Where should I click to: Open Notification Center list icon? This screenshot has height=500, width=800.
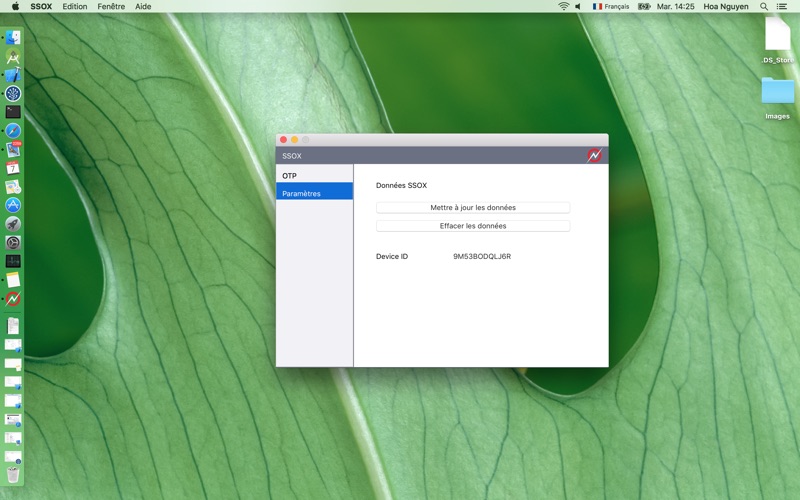(x=781, y=6)
